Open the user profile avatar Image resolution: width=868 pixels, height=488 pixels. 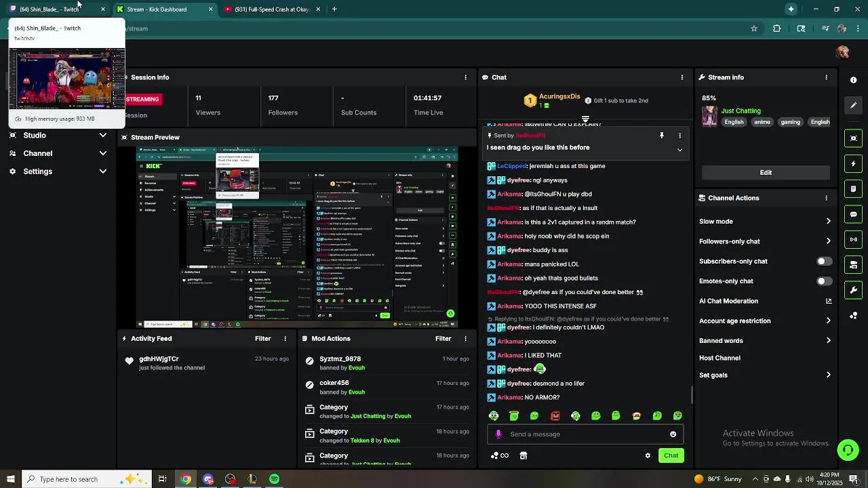842,52
